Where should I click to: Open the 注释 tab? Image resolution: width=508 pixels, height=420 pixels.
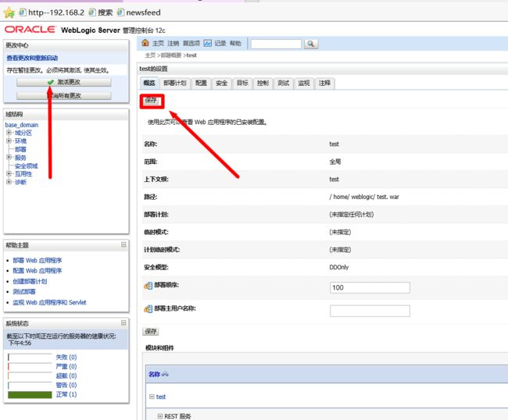(324, 84)
